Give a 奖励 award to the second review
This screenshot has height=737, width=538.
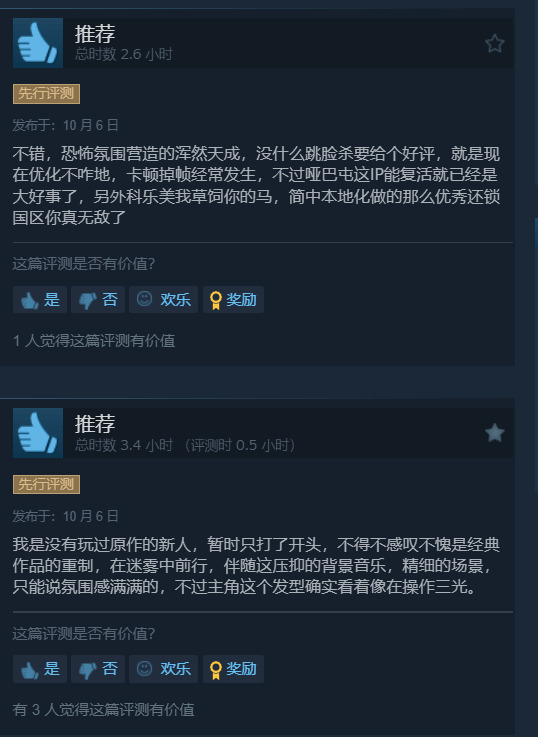233,668
